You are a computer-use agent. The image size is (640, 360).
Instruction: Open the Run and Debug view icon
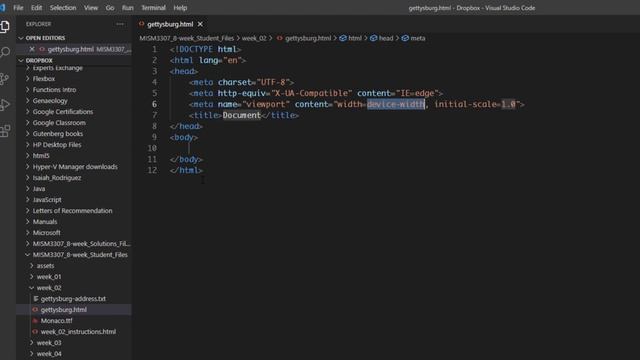click(x=5, y=105)
